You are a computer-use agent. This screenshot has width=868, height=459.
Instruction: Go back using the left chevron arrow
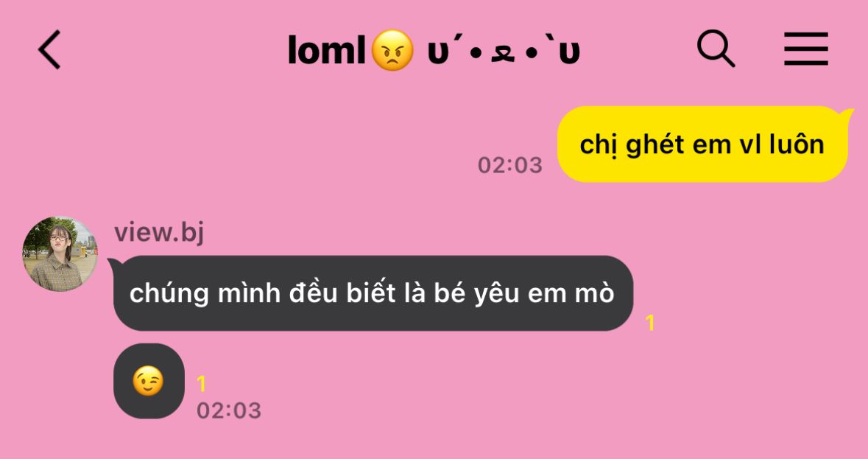point(49,50)
